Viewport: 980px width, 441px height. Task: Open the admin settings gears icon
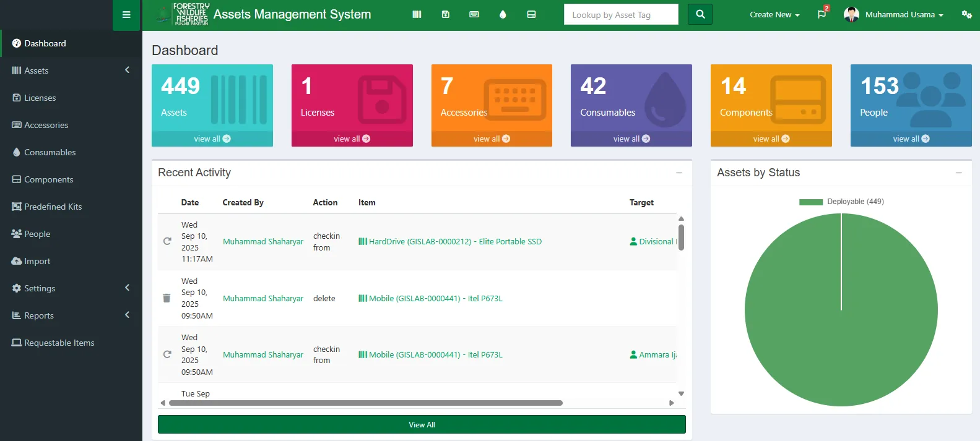(966, 14)
